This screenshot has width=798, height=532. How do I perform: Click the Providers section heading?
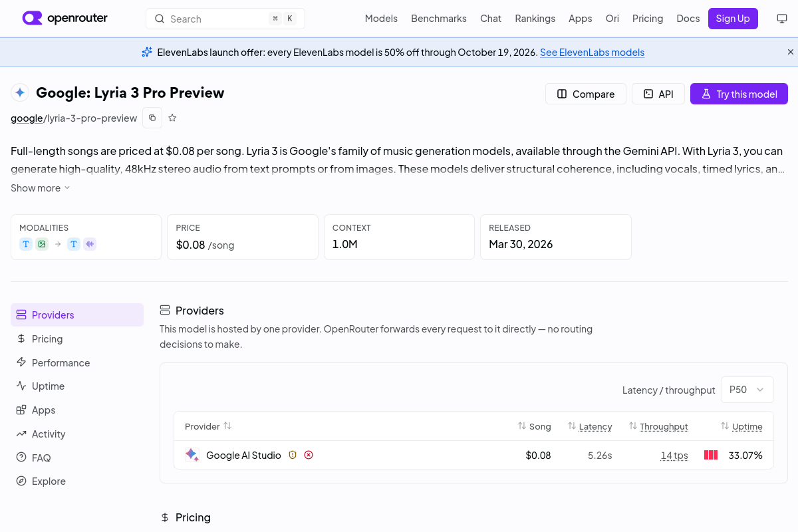(x=199, y=311)
